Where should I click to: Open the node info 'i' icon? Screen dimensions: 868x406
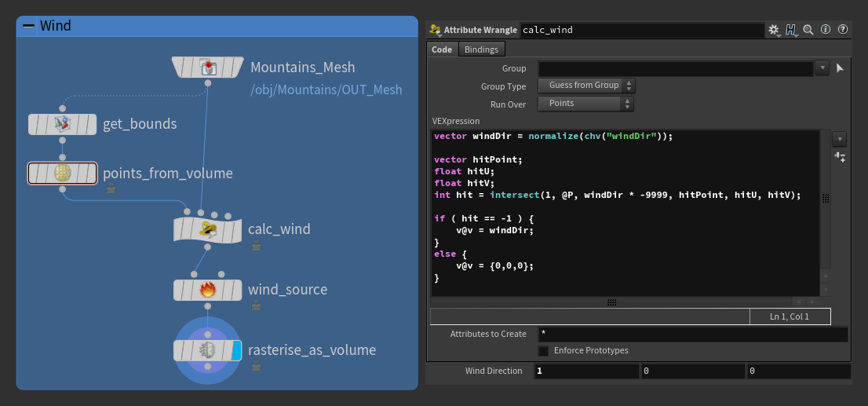[x=826, y=30]
